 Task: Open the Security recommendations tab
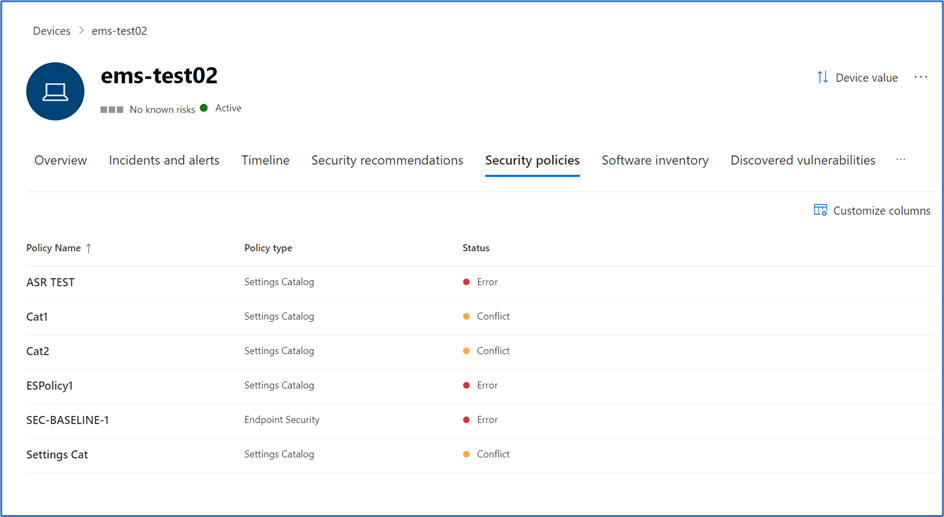click(387, 160)
